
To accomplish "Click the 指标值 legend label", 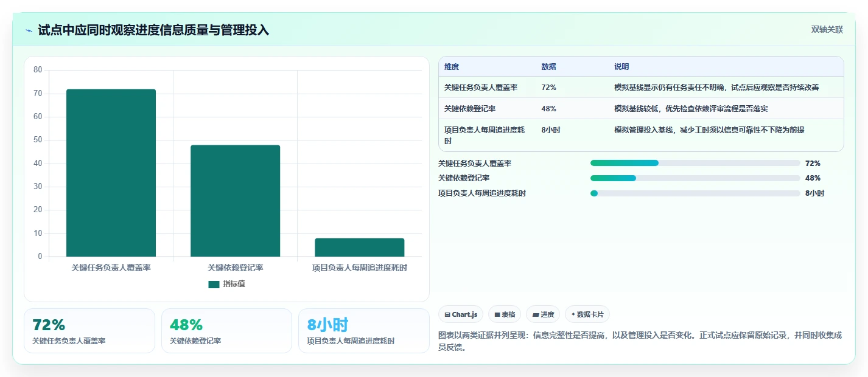I will (234, 284).
